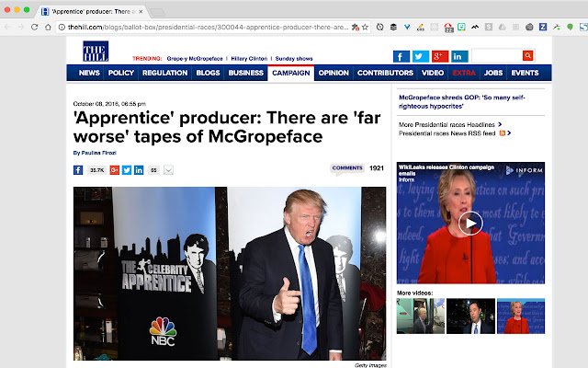
Task: Click the green circle extension icon
Action: tap(570, 27)
